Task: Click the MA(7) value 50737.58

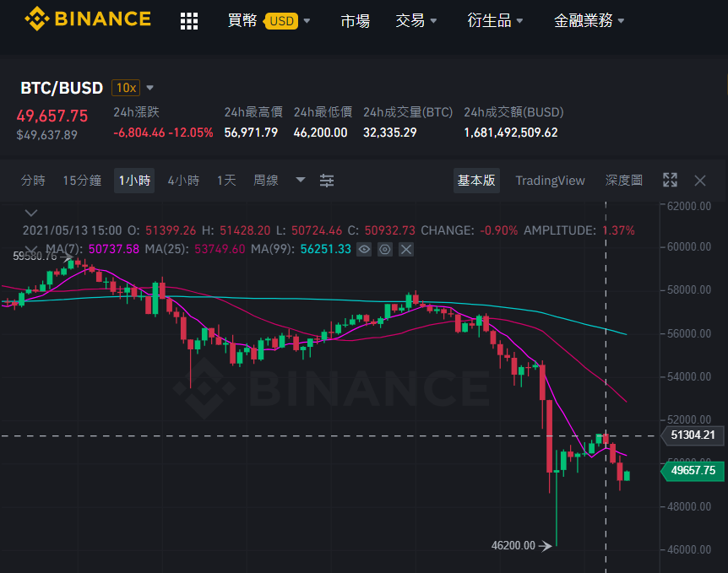Action: (x=114, y=249)
